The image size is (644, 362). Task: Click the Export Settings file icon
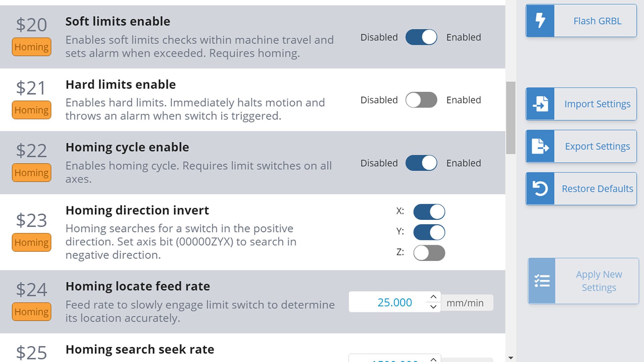540,146
